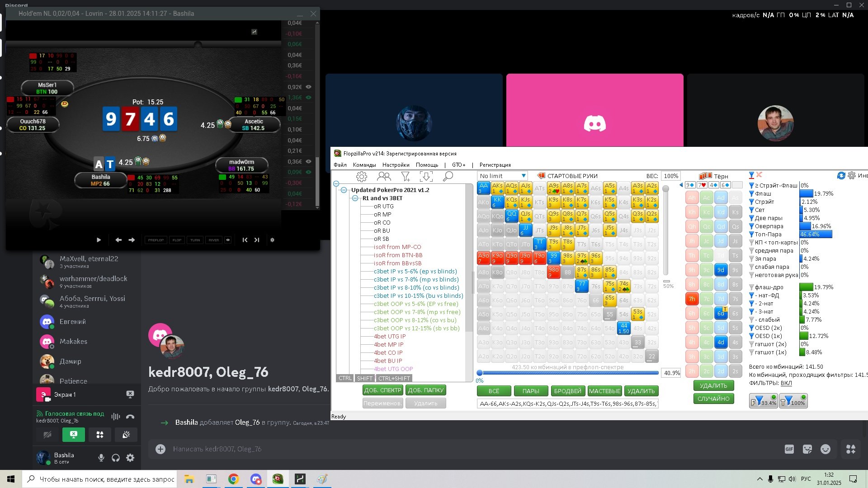Select the oR BU range in tree
Viewport: 868px width, 488px height.
pyautogui.click(x=382, y=231)
